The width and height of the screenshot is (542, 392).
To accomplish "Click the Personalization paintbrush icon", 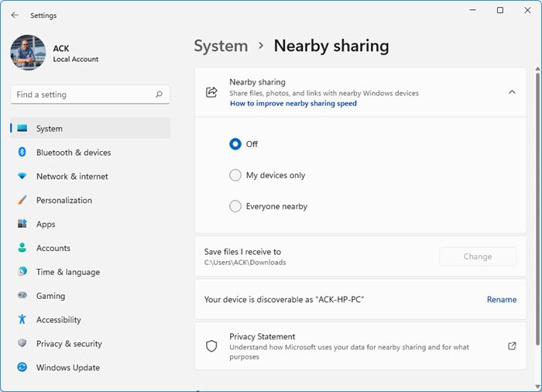I will 22,200.
